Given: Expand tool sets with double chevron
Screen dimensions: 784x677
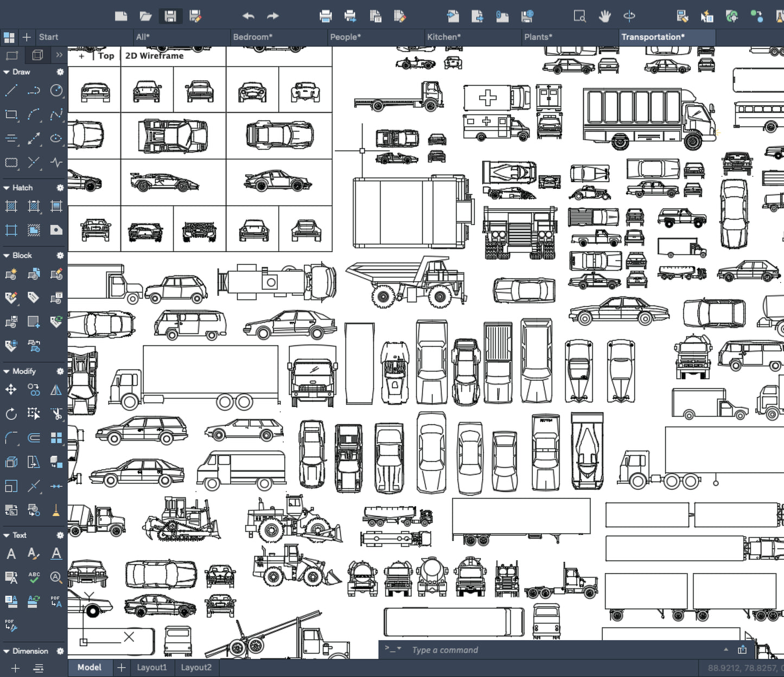Looking at the screenshot, I should pyautogui.click(x=59, y=55).
